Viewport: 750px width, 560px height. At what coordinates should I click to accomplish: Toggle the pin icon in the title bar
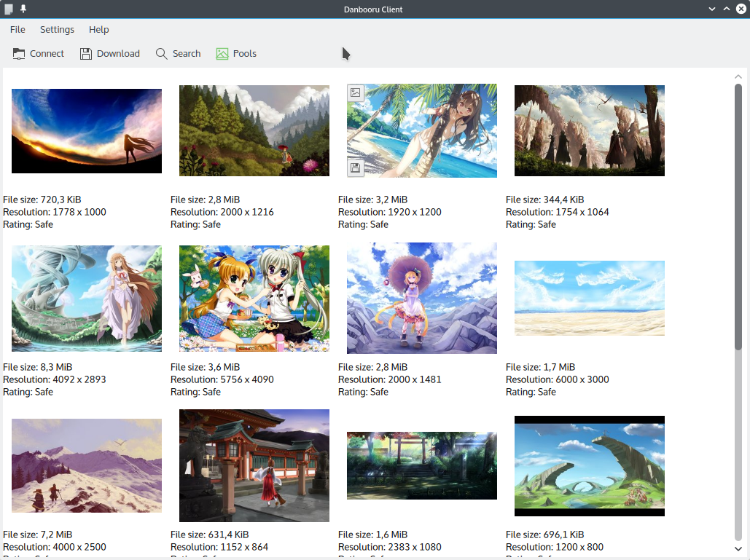(23, 9)
